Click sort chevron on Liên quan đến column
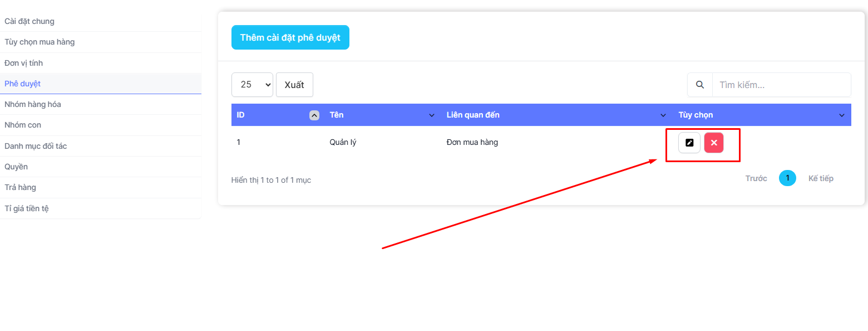Viewport: 868px width, 331px height. tap(663, 115)
